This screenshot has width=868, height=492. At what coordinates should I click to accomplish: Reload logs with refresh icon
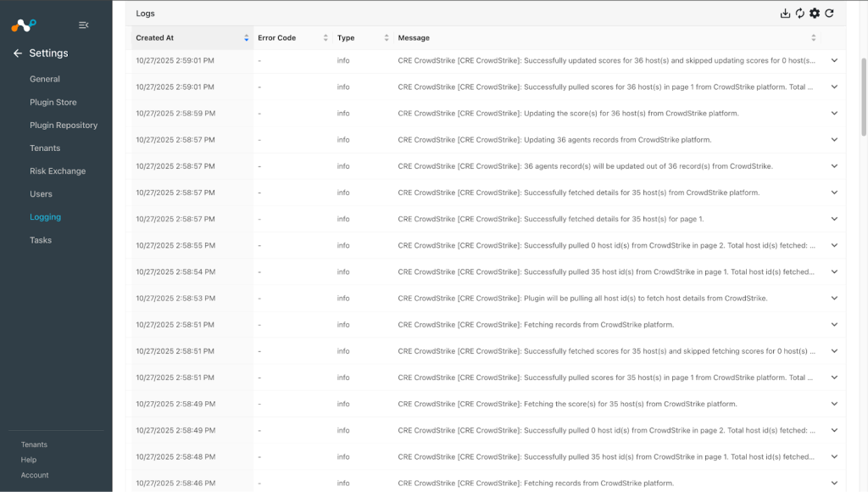829,14
